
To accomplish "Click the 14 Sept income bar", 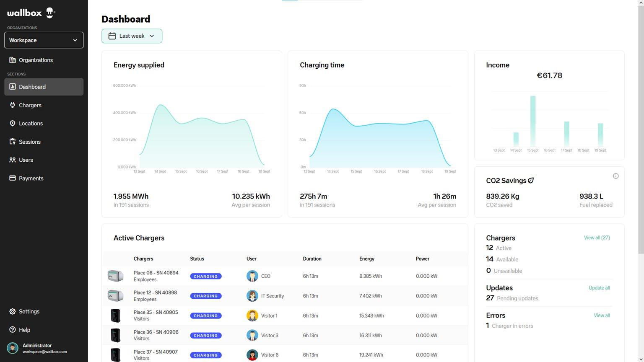I will click(516, 140).
